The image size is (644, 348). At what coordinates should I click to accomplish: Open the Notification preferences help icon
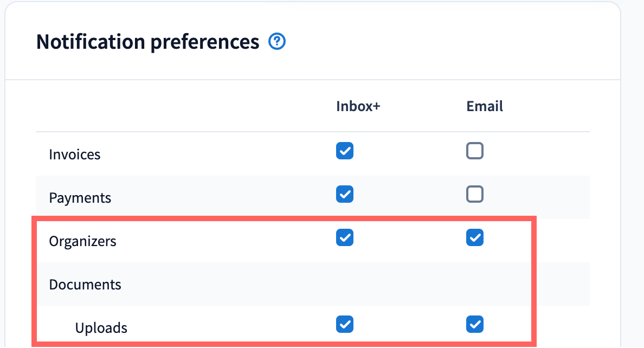(278, 41)
